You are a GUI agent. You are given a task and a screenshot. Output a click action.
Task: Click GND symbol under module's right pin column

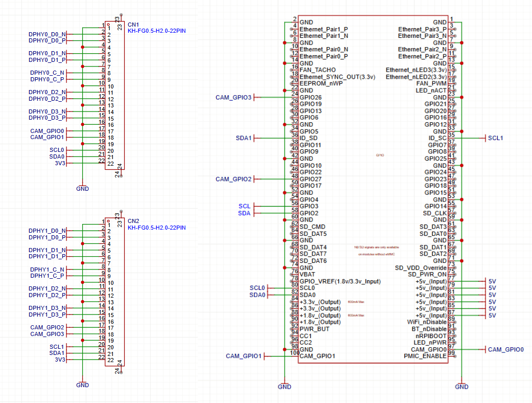(x=461, y=386)
